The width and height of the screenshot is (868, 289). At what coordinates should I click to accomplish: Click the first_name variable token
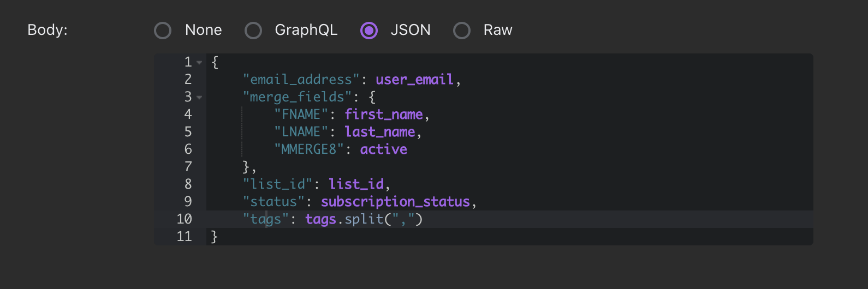[384, 115]
